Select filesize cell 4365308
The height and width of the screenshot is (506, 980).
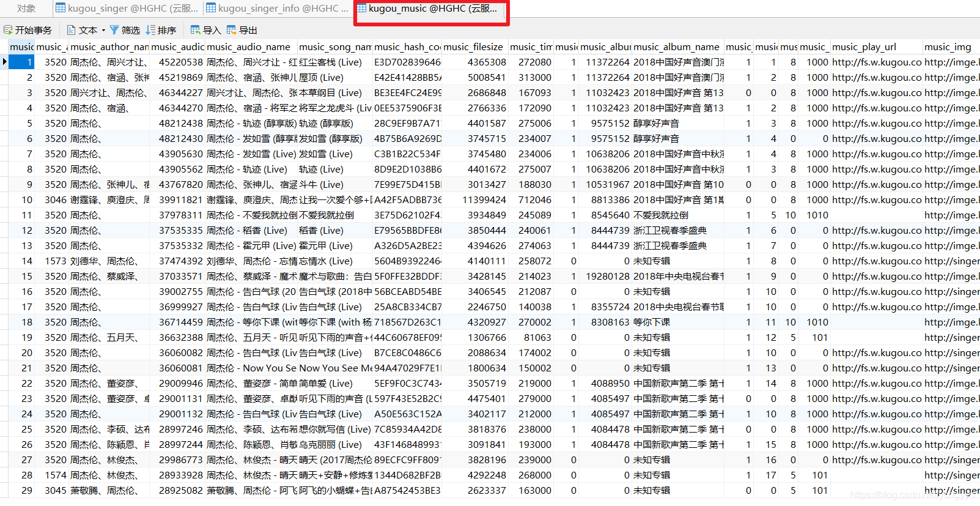[474, 62]
